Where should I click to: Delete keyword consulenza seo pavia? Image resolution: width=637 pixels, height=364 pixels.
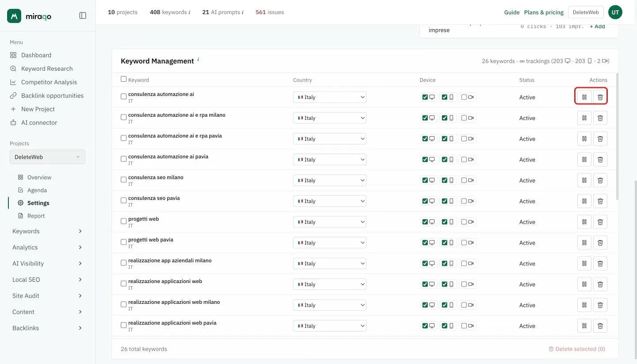600,201
